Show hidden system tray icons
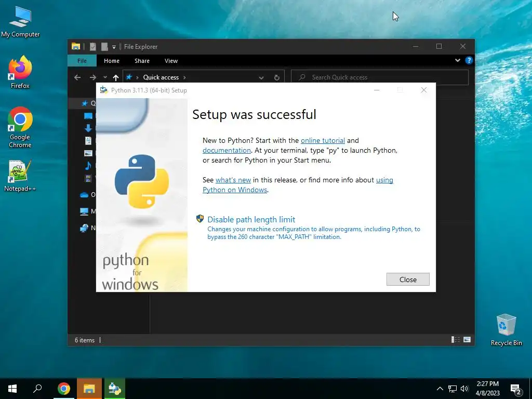 pos(440,389)
